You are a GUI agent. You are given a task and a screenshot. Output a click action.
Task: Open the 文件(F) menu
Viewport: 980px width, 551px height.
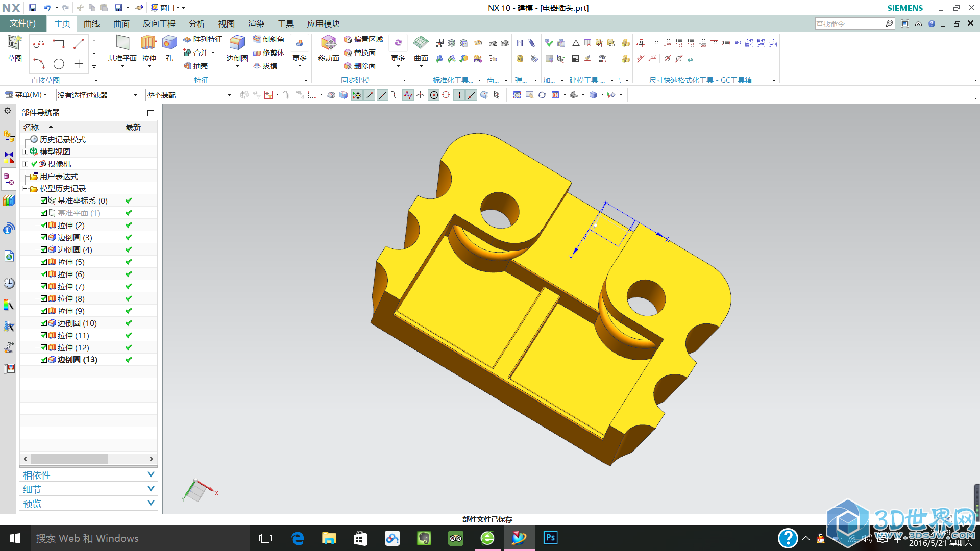tap(23, 23)
